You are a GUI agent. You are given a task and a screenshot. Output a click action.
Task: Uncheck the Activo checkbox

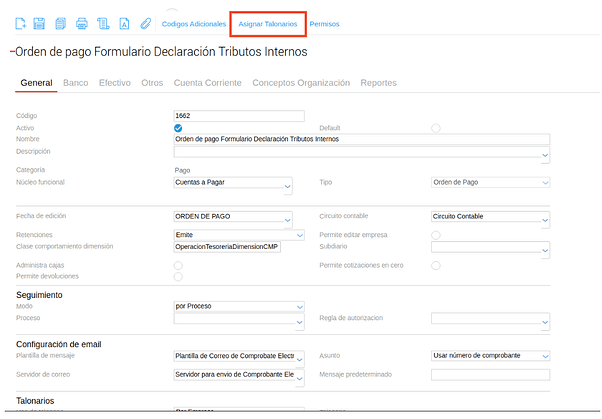[x=178, y=128]
